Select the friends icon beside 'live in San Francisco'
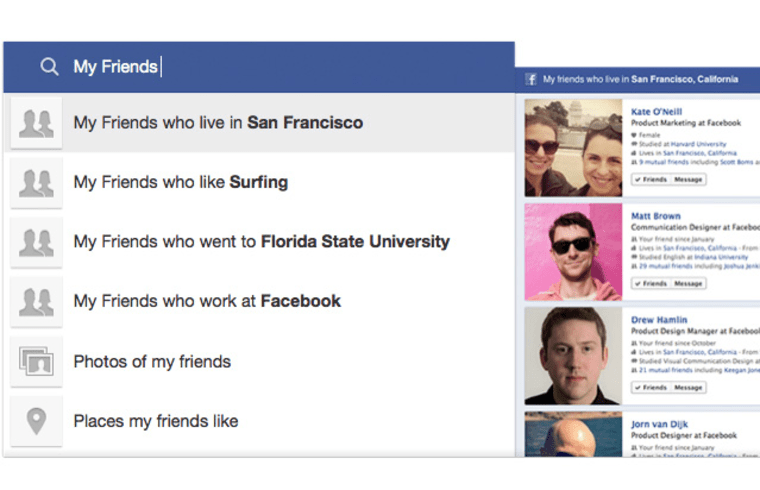Viewport: 760px width, 490px height. (x=36, y=123)
